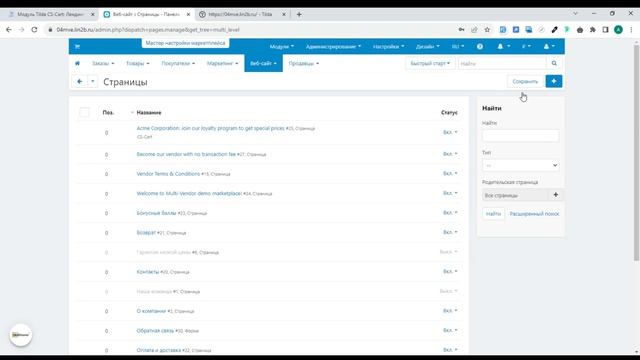Click Все страницы parent page field
Viewport: 640px width, 360px height.
click(x=515, y=195)
